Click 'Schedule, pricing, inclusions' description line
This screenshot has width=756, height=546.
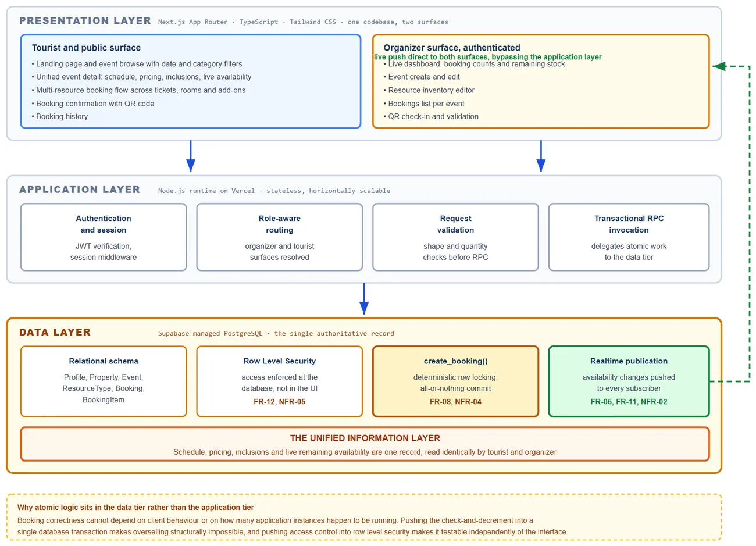coord(365,452)
